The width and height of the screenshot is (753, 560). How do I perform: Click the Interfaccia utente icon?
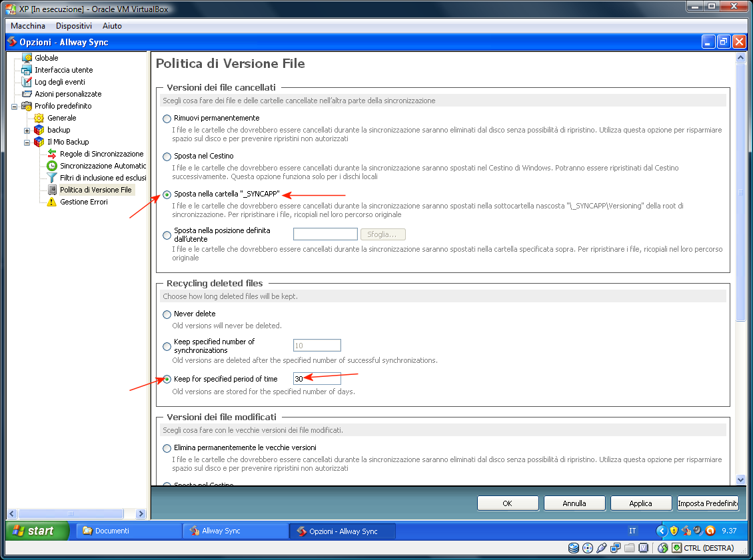[x=27, y=70]
